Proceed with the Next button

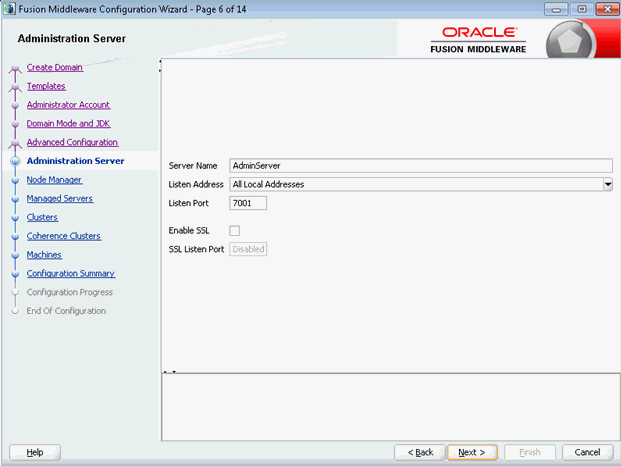point(472,452)
